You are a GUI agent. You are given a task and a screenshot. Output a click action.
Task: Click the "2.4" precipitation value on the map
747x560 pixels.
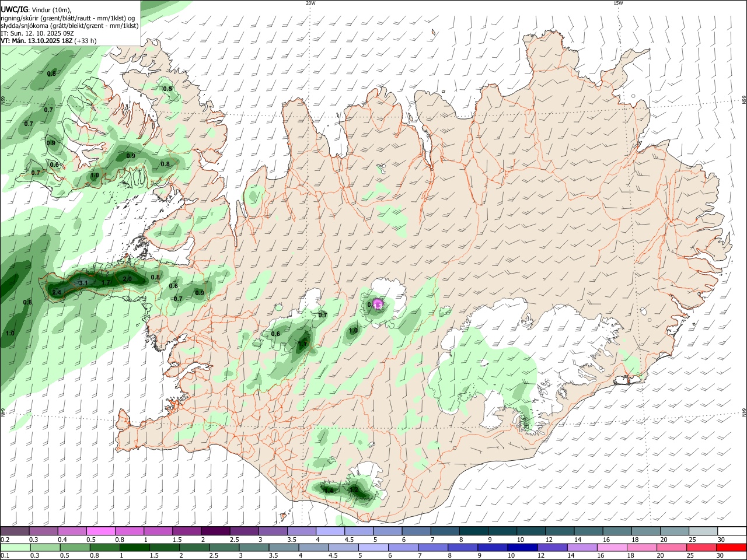click(57, 292)
